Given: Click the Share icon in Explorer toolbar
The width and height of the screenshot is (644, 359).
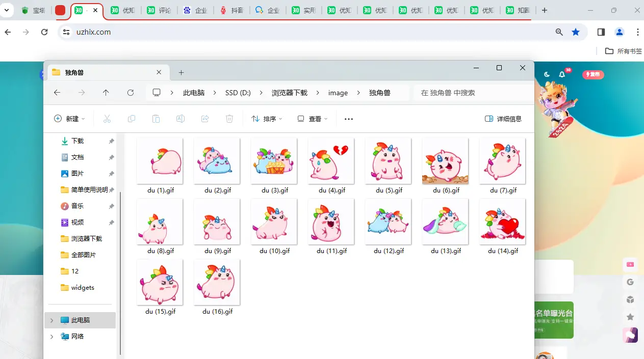Looking at the screenshot, I should (205, 118).
